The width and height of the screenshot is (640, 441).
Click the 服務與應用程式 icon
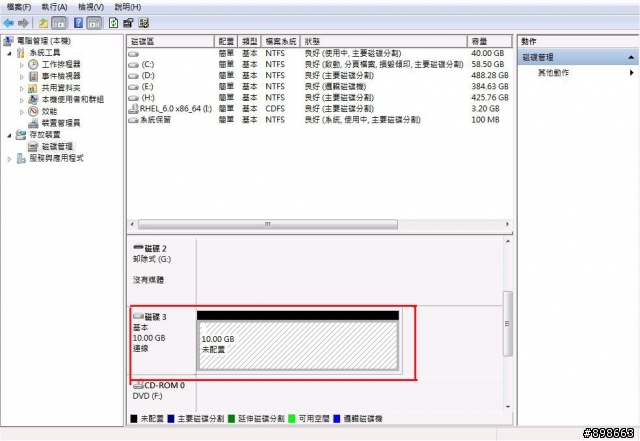[21, 158]
